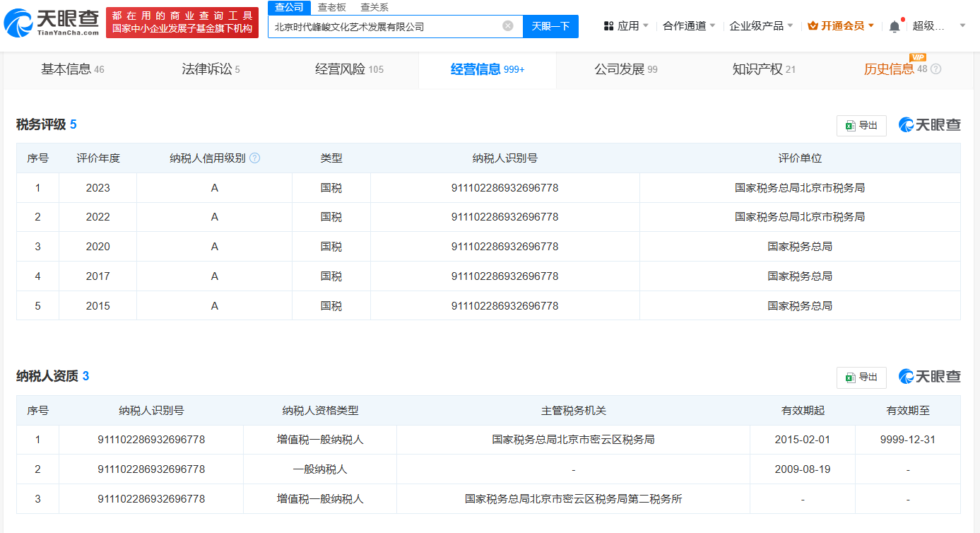Viewport: 980px width, 533px height.
Task: Click 国税 in the 2022 row
Action: point(331,217)
